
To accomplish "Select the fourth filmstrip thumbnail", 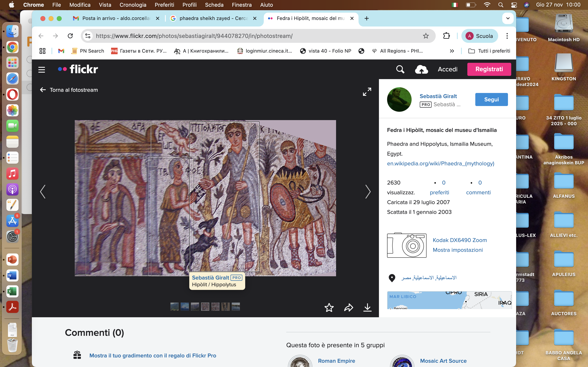I will [x=205, y=307].
